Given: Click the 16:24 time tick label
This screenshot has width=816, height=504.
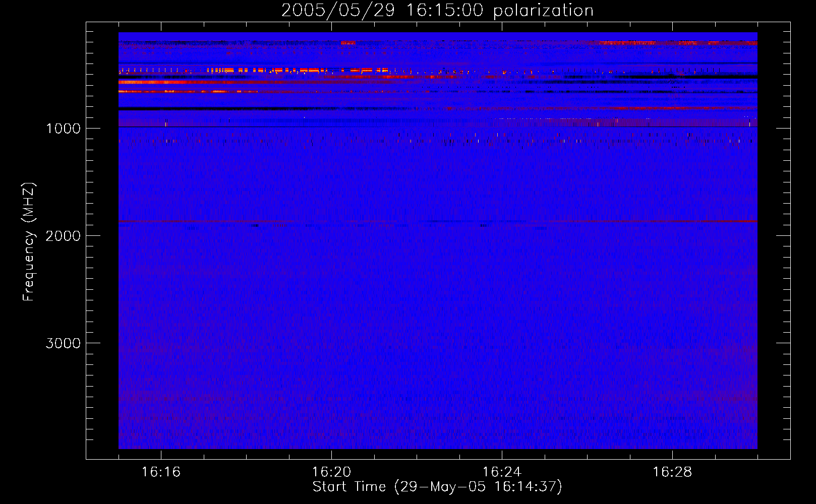Looking at the screenshot, I should [x=502, y=472].
